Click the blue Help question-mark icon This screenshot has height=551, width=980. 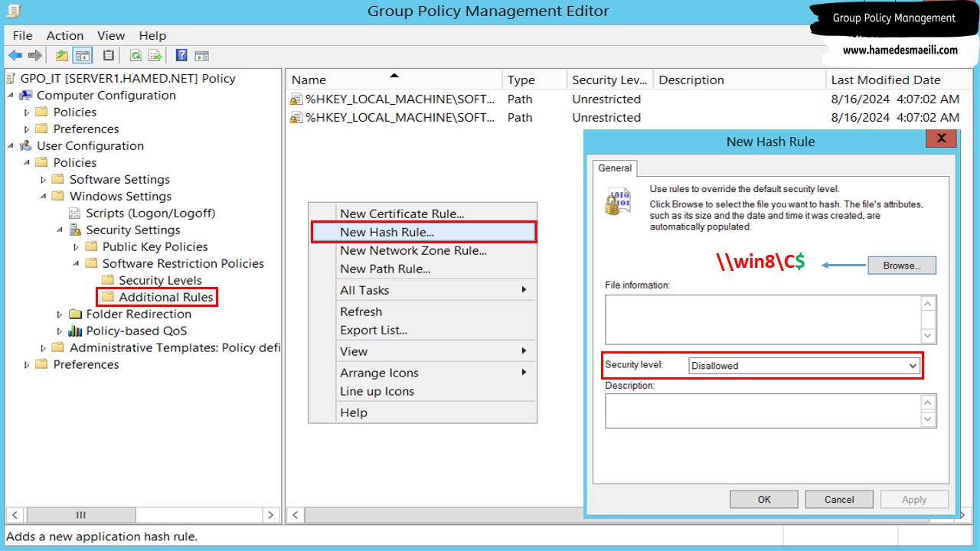[181, 55]
